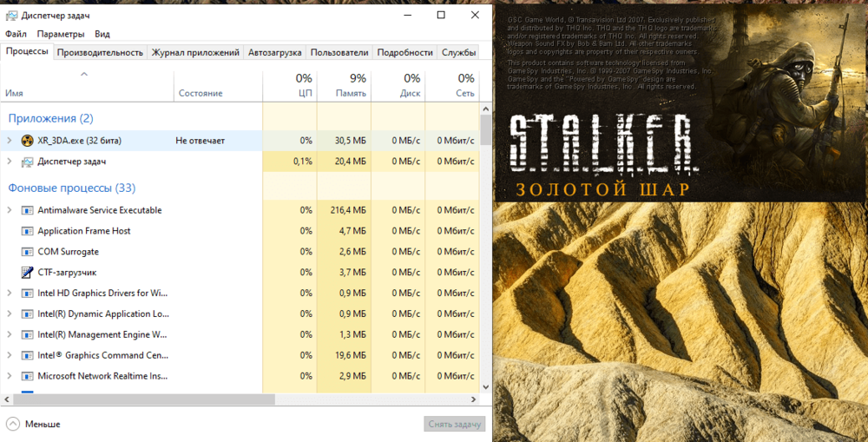Click the vertical scrollbar thumb
Viewport: 868px width, 442px height.
coord(486,129)
